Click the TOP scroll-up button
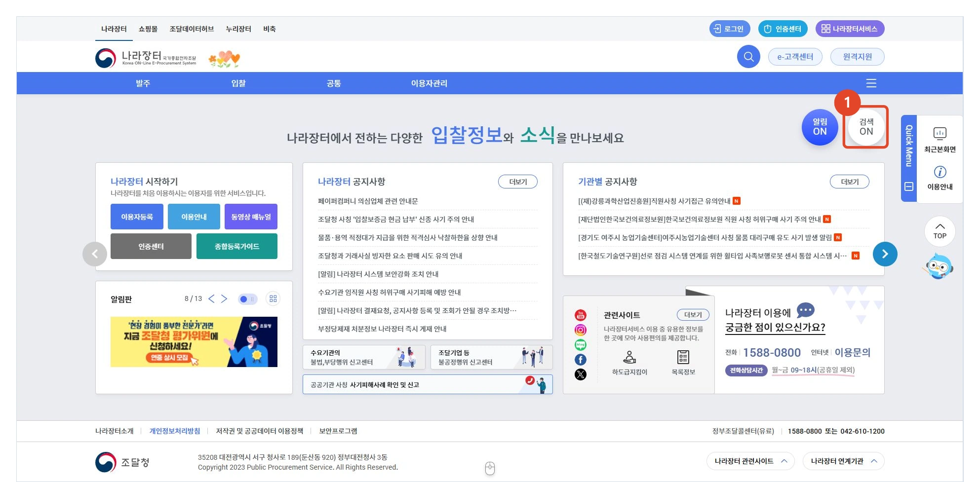This screenshot has height=482, width=980. click(x=940, y=231)
